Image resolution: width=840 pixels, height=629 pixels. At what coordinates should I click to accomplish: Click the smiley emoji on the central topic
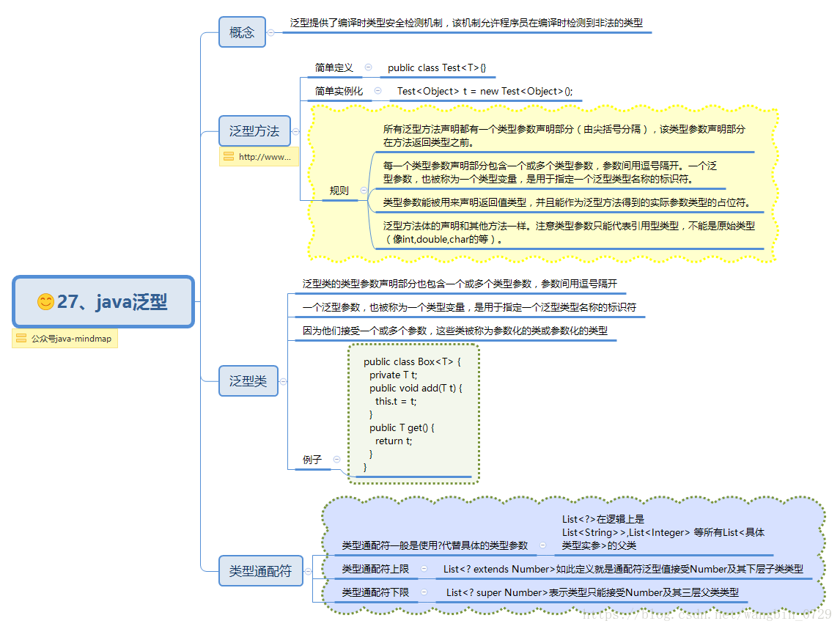tap(45, 301)
